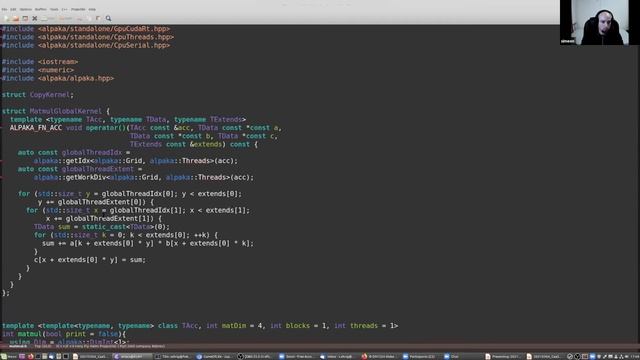The width and height of the screenshot is (640, 360).
Task: Open the Options menu
Action: 25,9
